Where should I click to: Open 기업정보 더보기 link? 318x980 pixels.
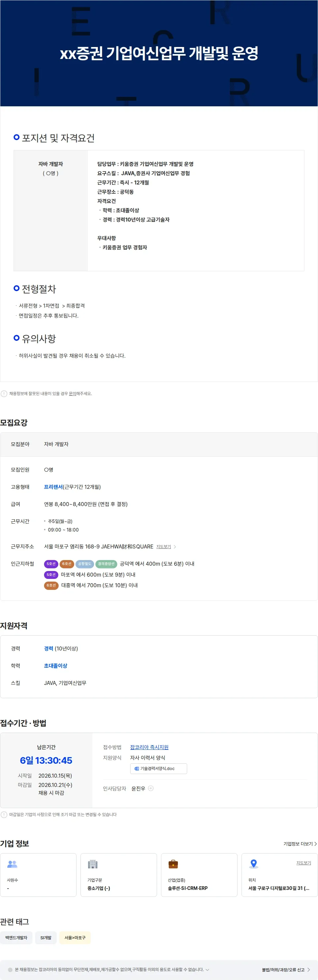(298, 844)
